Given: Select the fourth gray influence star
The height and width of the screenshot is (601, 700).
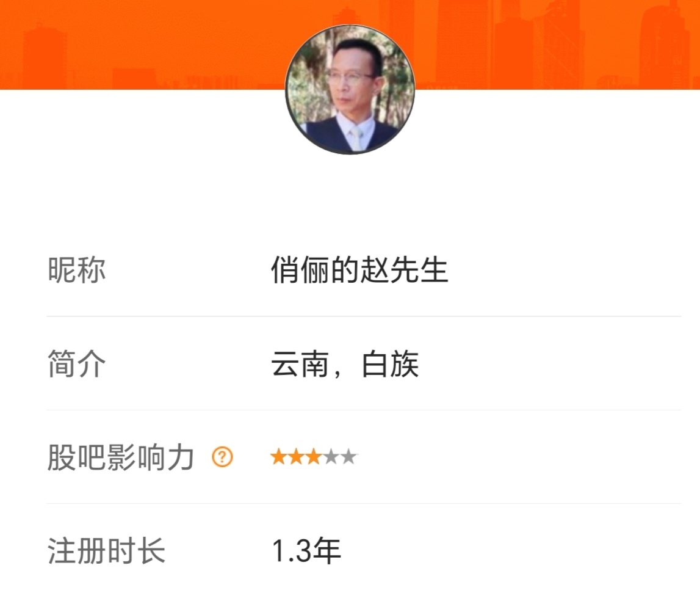Looking at the screenshot, I should (x=331, y=457).
